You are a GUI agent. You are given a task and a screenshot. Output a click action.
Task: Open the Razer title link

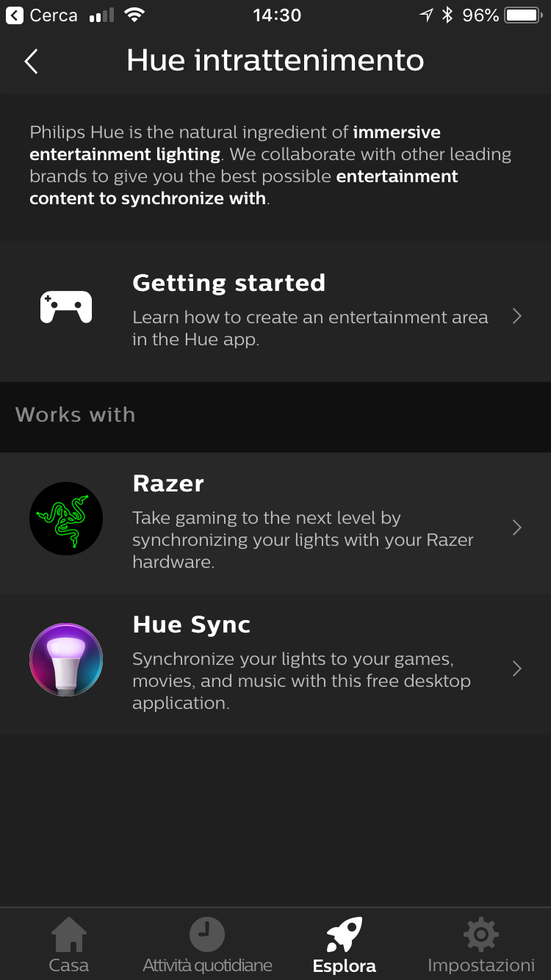[168, 483]
